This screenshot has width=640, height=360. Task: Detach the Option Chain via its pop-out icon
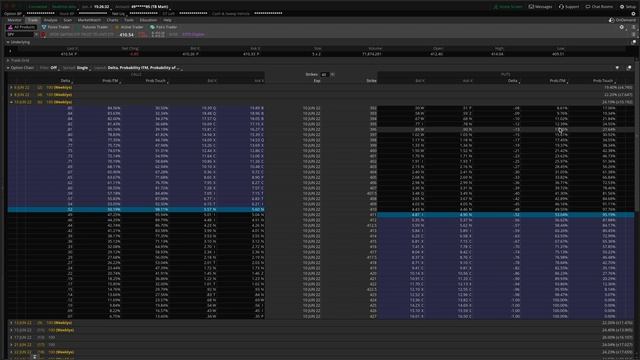coord(629,68)
